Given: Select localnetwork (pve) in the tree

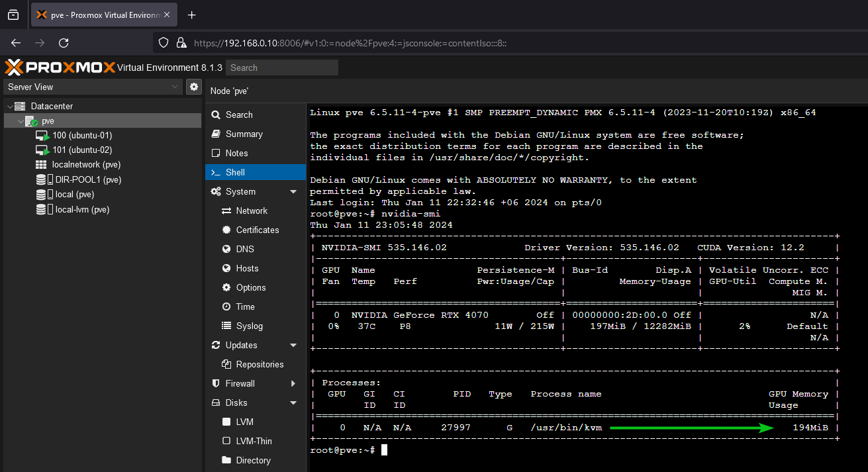Looking at the screenshot, I should click(x=102, y=165).
